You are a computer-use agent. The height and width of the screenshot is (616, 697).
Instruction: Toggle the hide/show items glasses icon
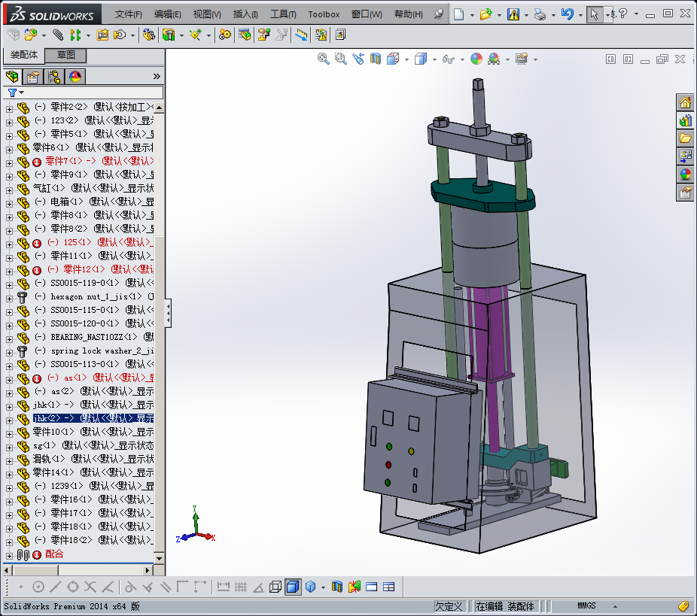point(449,59)
